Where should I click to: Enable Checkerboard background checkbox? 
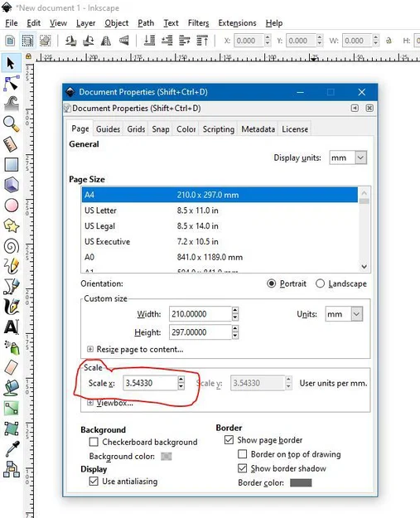(x=94, y=442)
